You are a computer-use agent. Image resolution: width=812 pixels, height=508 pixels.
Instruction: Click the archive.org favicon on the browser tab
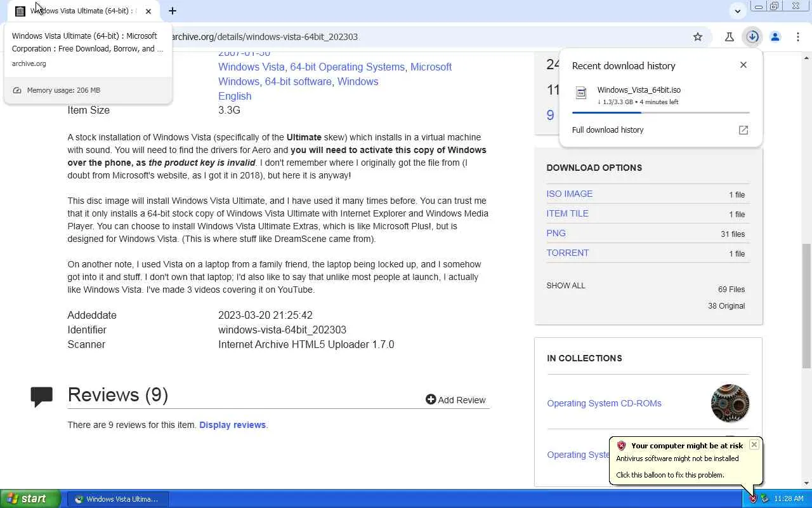tap(20, 11)
